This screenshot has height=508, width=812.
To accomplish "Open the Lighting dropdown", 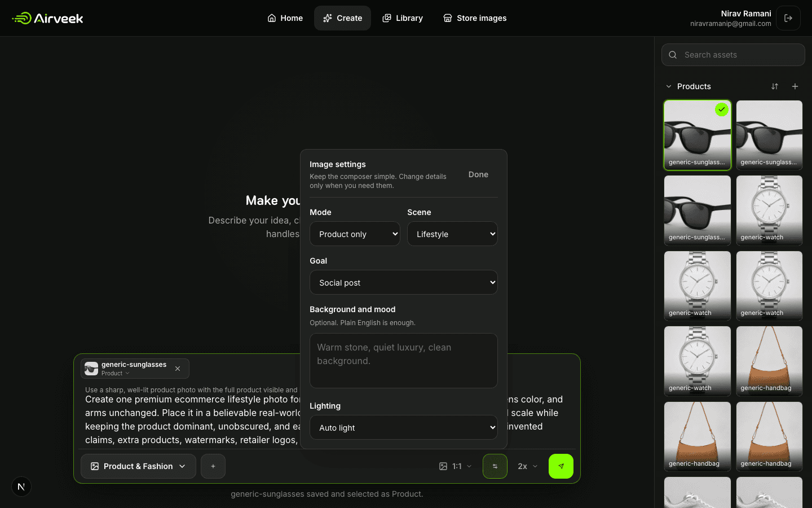I will coord(404,427).
